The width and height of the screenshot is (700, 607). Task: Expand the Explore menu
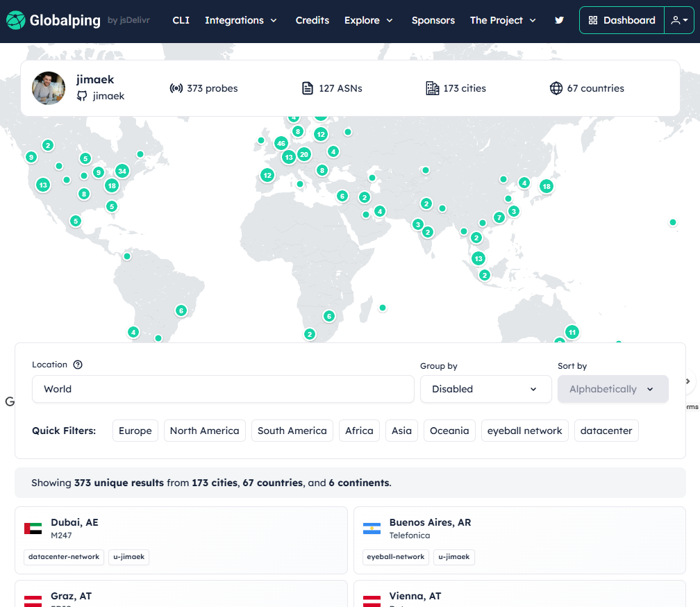(x=368, y=20)
